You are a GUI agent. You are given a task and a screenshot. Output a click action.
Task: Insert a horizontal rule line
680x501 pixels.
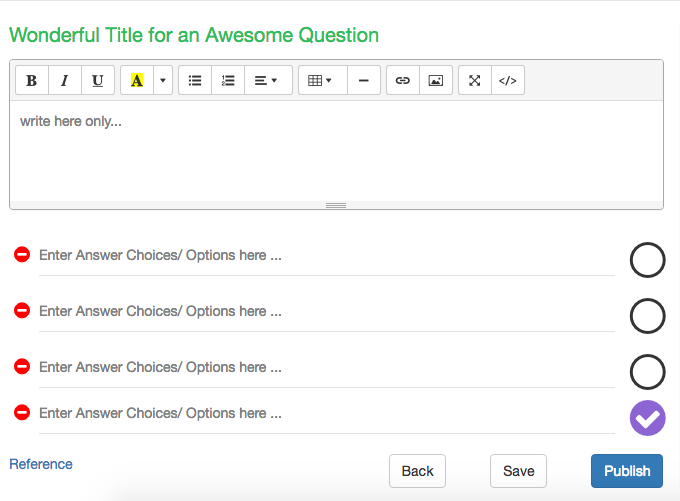point(364,81)
